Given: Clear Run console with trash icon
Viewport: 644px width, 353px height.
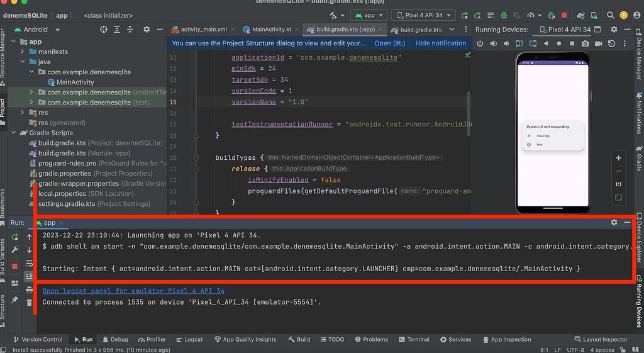Looking at the screenshot, I should pyautogui.click(x=29, y=303).
